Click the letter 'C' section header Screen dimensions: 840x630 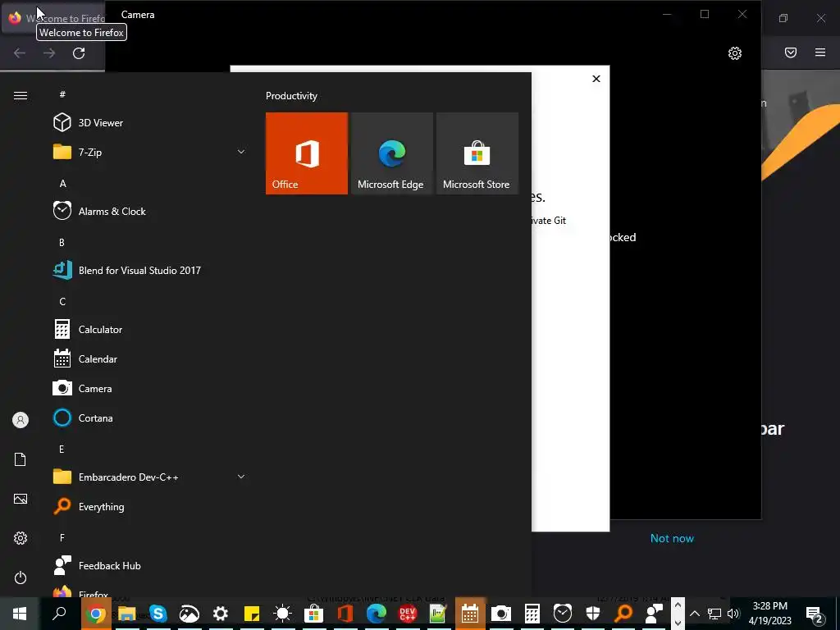point(62,302)
